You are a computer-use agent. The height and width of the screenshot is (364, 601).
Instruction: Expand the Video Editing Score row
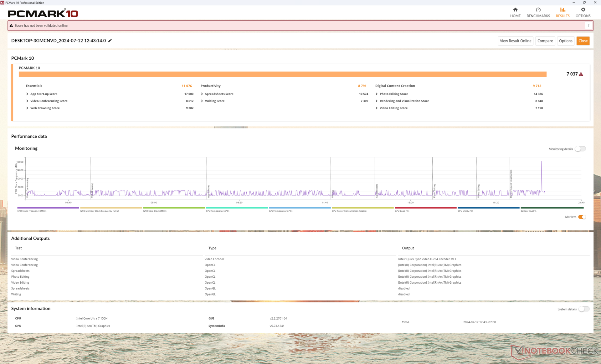(377, 108)
